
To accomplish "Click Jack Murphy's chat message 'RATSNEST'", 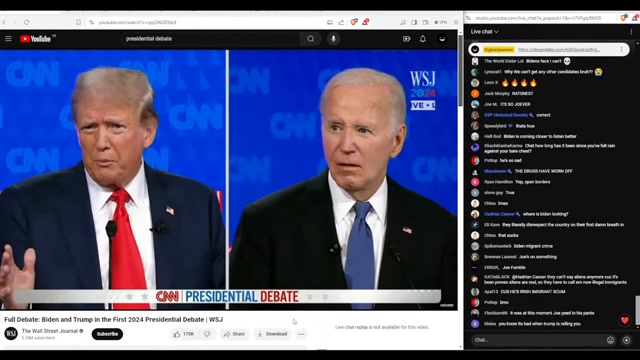I will pyautogui.click(x=522, y=93).
